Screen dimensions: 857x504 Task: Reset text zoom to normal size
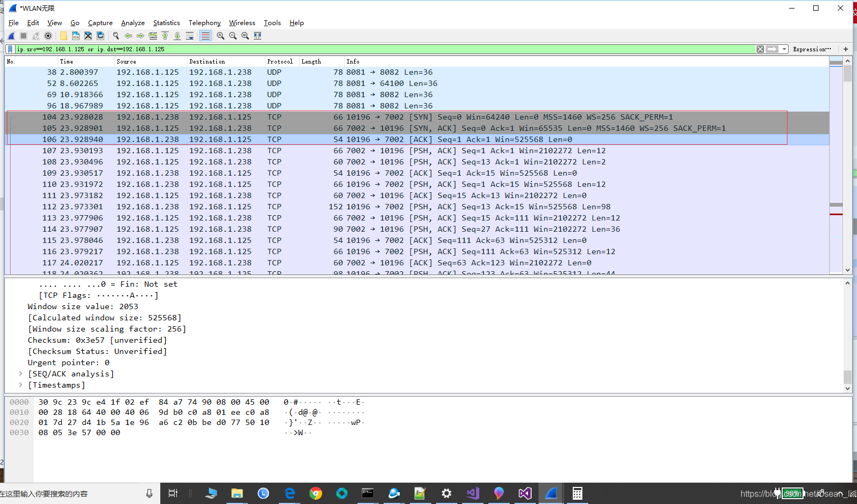coord(245,36)
